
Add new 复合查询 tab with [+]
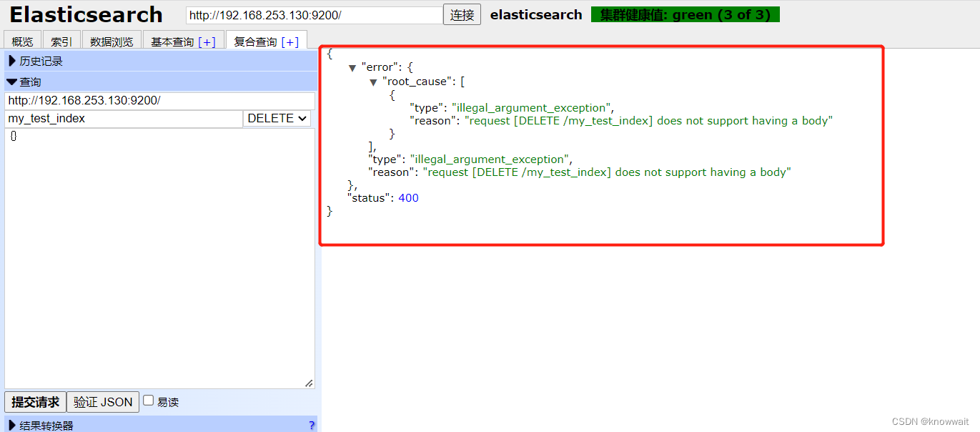[290, 42]
